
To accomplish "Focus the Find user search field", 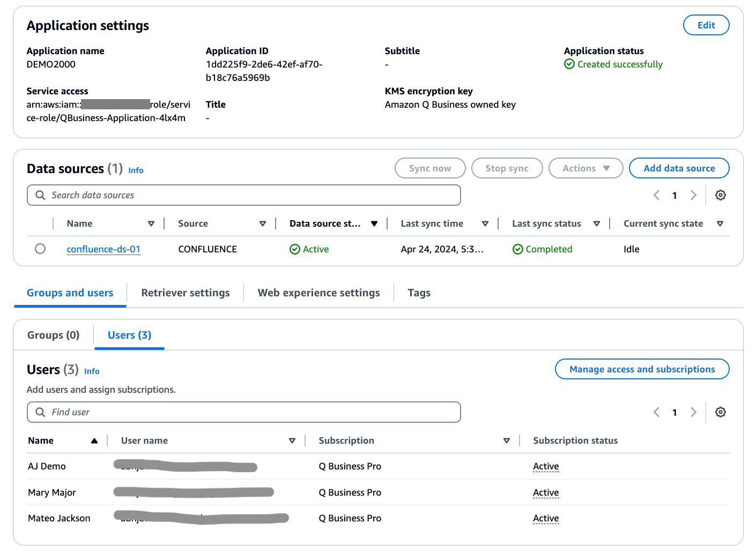I will [x=244, y=412].
